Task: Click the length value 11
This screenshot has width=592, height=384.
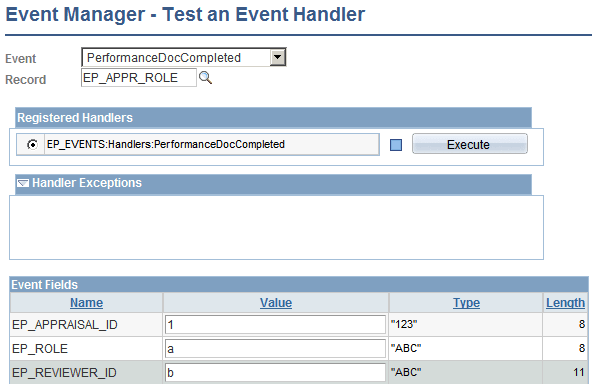Action: [x=579, y=372]
